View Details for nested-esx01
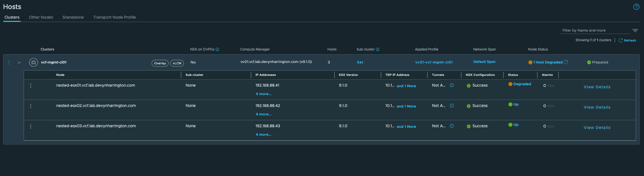Viewport: 644px width, 176px height. click(597, 87)
